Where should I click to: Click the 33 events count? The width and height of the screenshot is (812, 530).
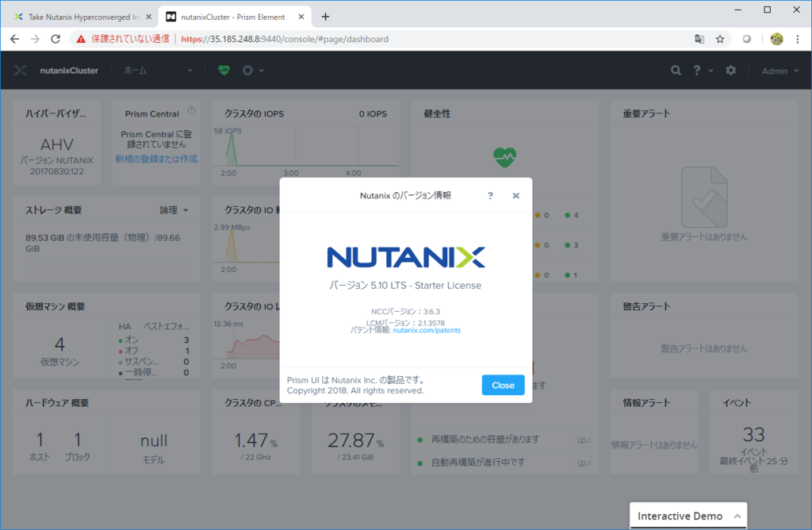pyautogui.click(x=753, y=434)
